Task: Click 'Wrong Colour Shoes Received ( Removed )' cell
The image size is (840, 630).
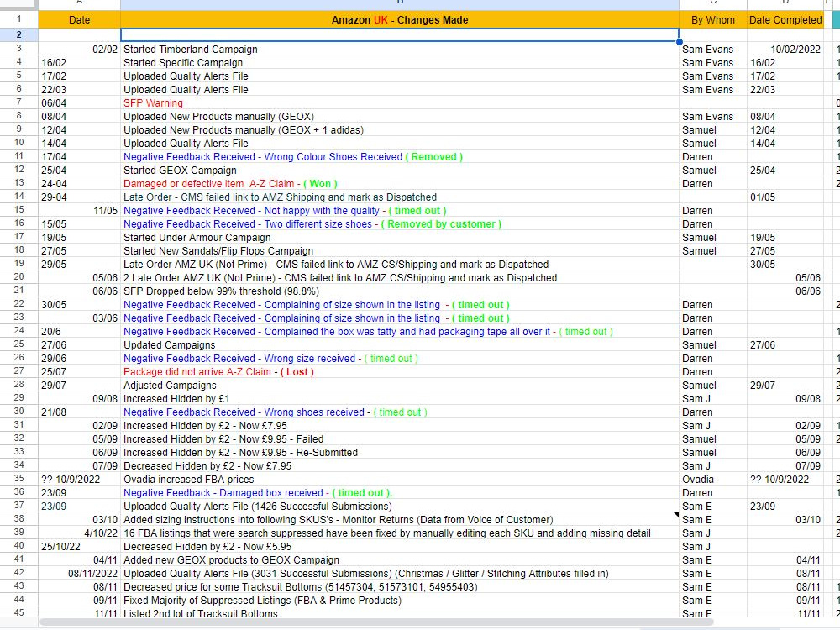Action: [x=400, y=157]
